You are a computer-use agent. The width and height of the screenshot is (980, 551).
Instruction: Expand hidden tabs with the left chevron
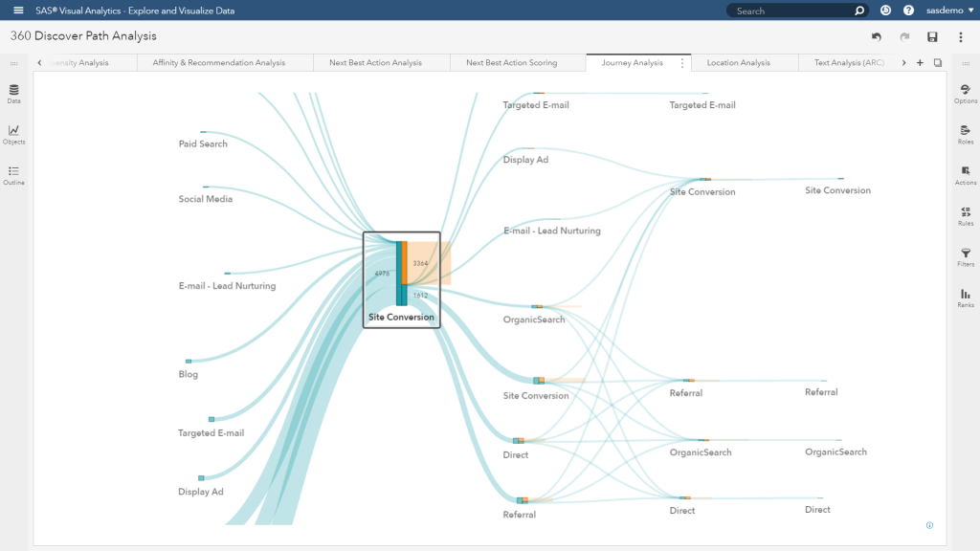(39, 61)
